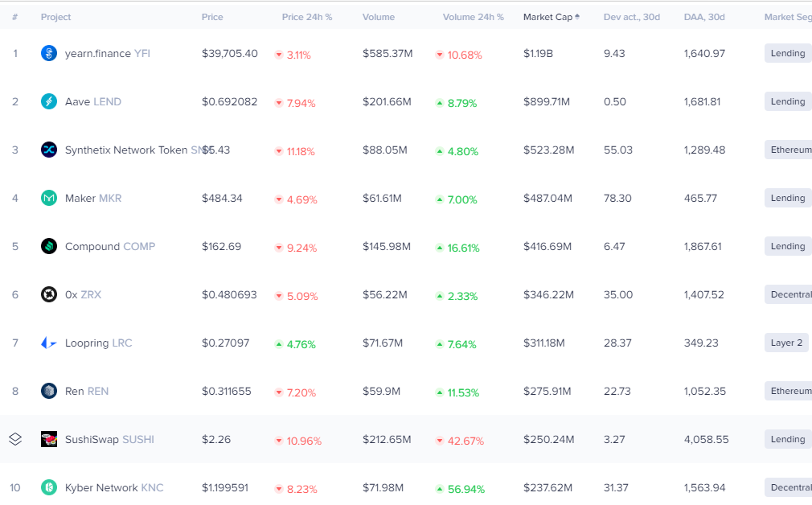Click the Lending tag in yearn.finance row
The image size is (812, 505).
(787, 53)
